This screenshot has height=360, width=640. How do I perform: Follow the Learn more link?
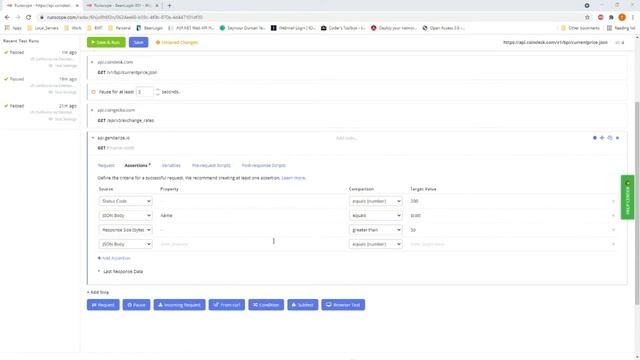point(293,178)
